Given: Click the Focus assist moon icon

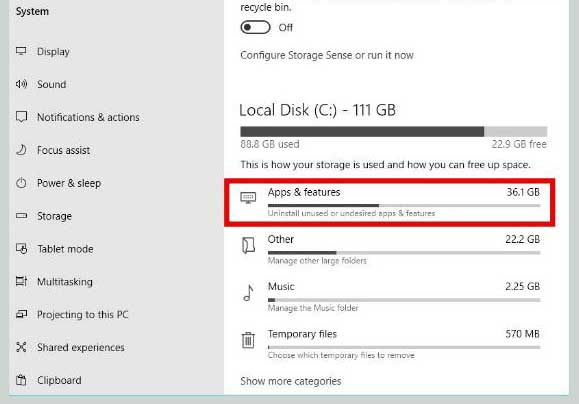Looking at the screenshot, I should 21,150.
